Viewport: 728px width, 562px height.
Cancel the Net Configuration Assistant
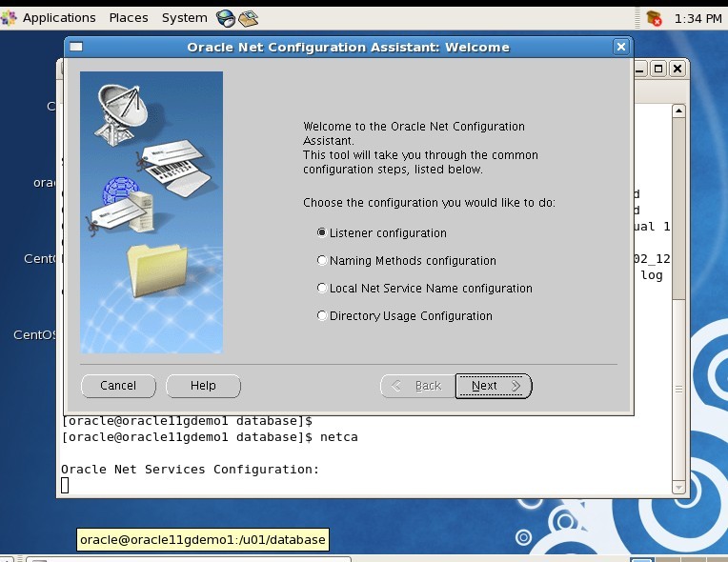(x=118, y=386)
